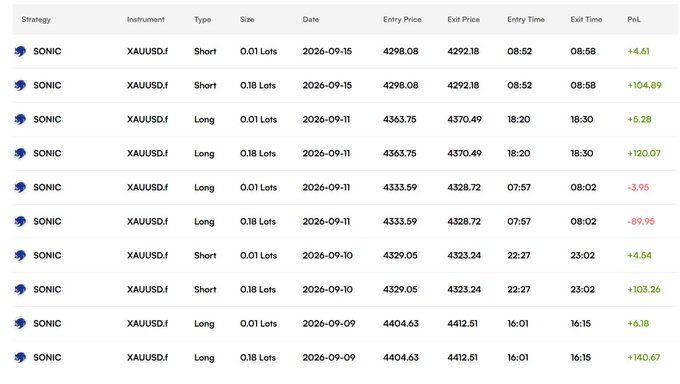This screenshot has height=384, width=680.
Task: Click date 2026-09-10 in the +4.54 row
Action: pos(328,256)
